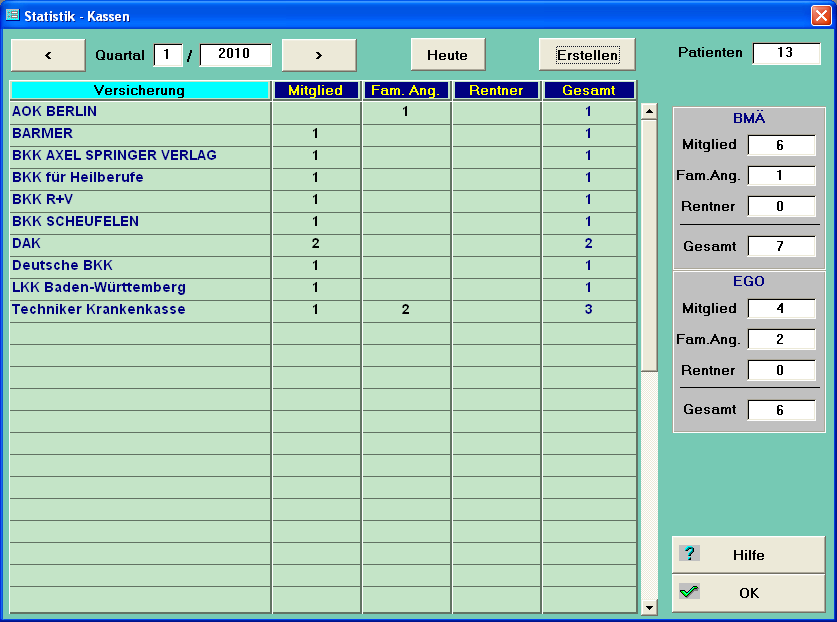Click into the year field showing 2010
This screenshot has width=837, height=622.
[235, 54]
